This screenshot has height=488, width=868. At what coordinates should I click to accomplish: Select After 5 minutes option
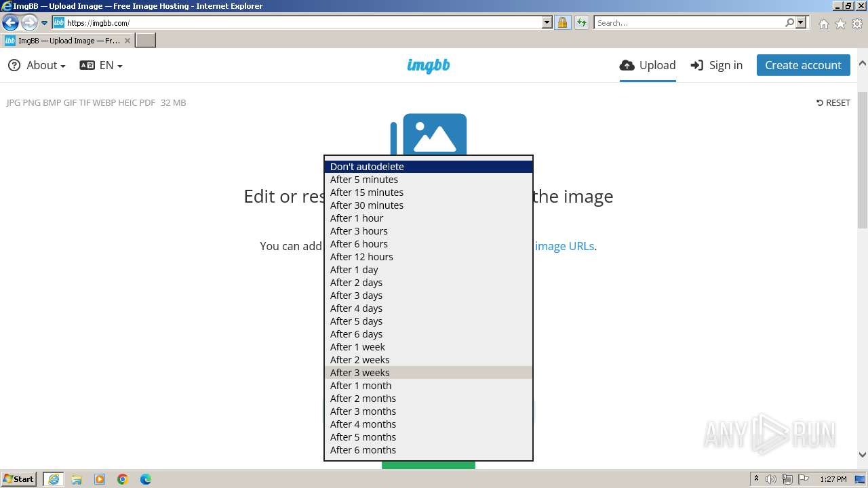[x=429, y=180]
